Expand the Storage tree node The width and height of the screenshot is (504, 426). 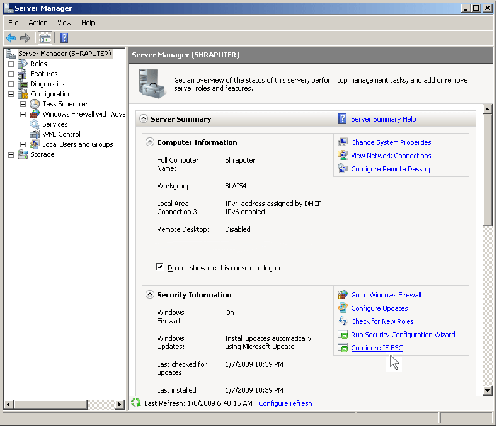(11, 154)
